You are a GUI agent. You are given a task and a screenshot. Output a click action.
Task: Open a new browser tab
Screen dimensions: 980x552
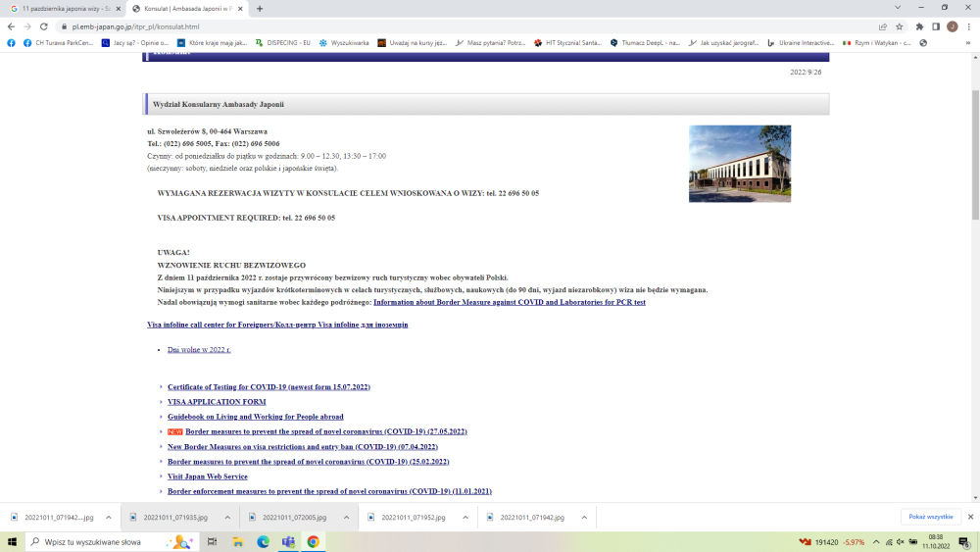260,8
